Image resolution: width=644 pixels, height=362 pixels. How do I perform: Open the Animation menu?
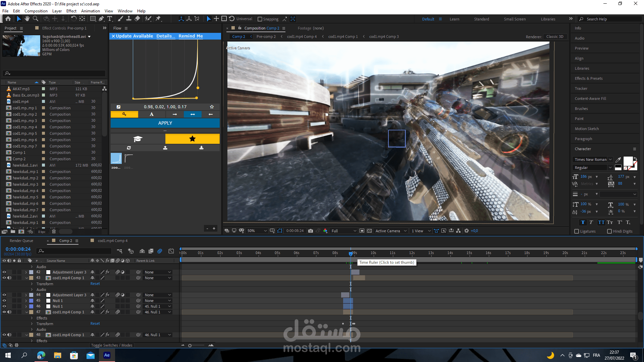[x=90, y=11]
